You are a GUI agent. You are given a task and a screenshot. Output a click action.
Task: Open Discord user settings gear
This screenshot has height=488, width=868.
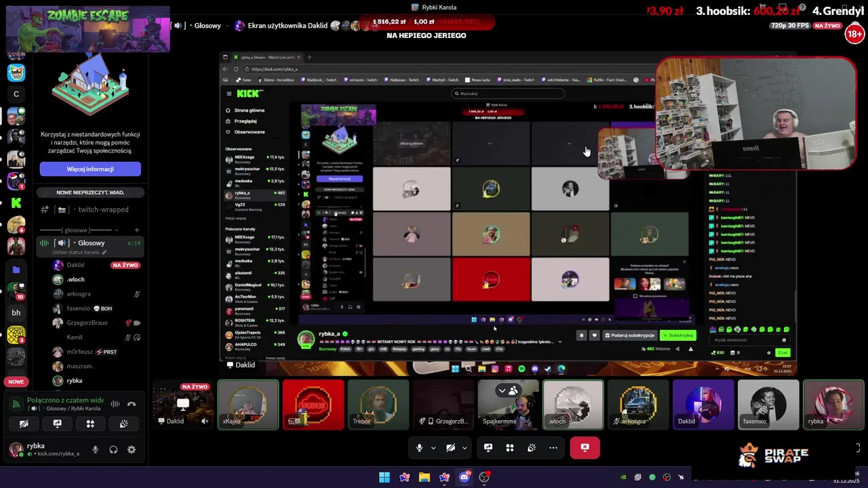point(132,449)
